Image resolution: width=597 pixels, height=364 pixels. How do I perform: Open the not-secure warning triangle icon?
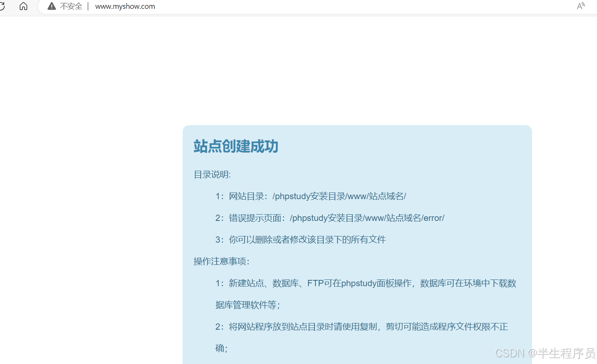click(x=52, y=6)
